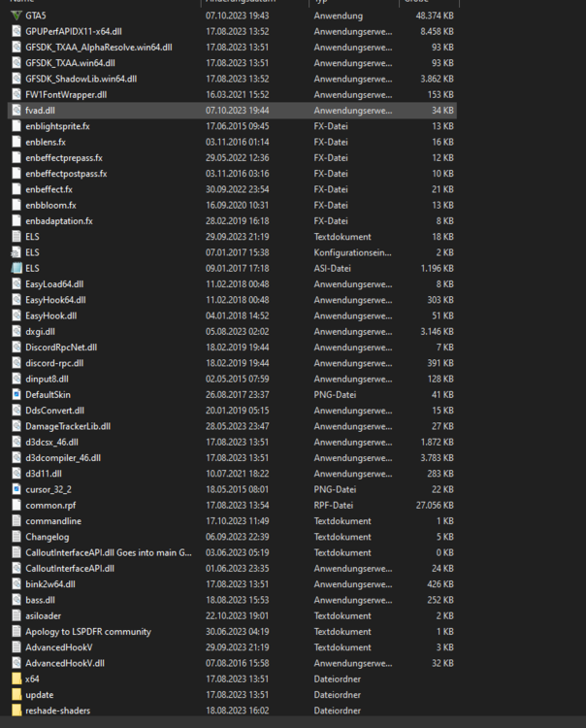Select the enbeffectpostpass.fx file
The width and height of the screenshot is (586, 728).
(66, 174)
